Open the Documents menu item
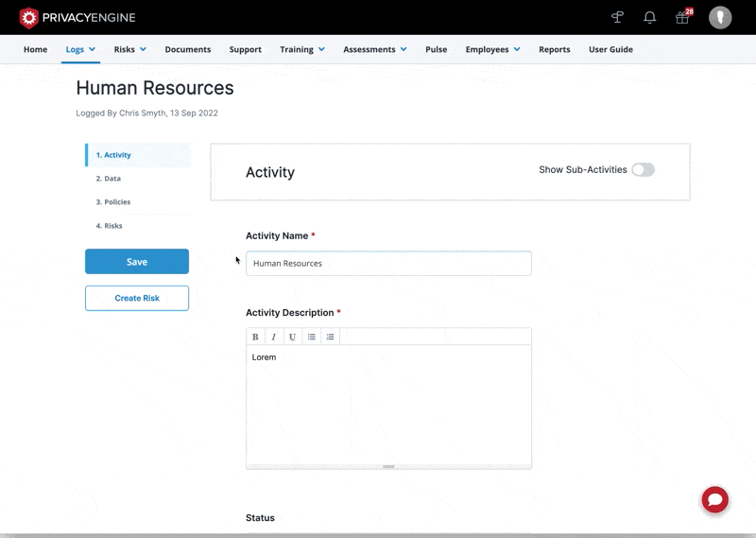756x538 pixels. coord(188,49)
